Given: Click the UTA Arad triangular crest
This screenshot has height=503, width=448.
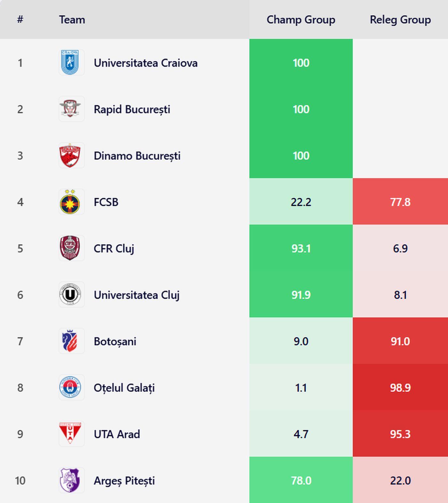Looking at the screenshot, I should 70,434.
